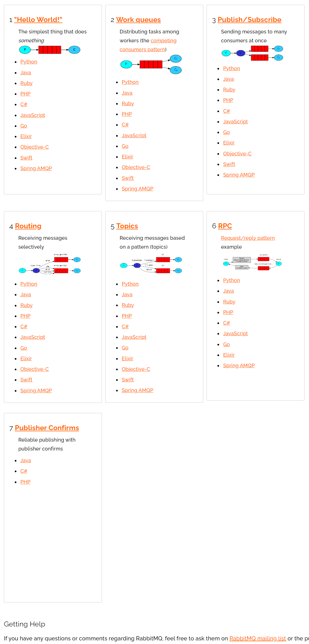This screenshot has height=644, width=309.
Task: Open the Routing tutorial heading
Action: coord(28,226)
